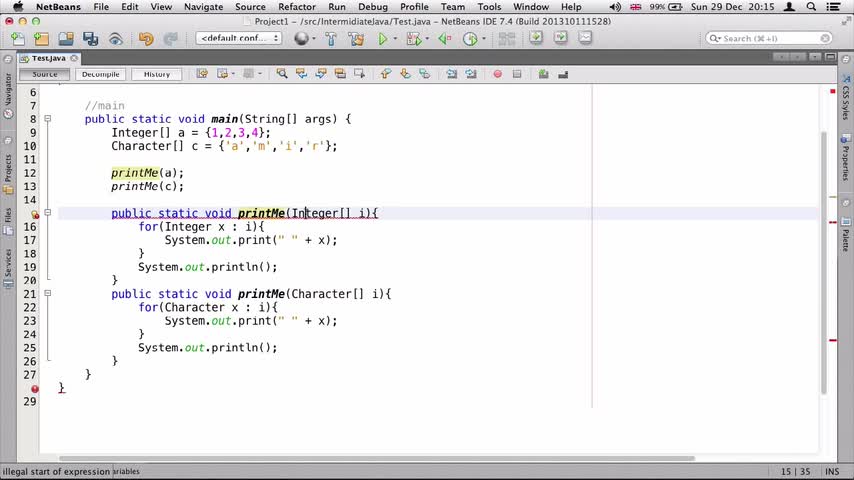Open the Tools menu
This screenshot has height=480, width=854.
[489, 7]
